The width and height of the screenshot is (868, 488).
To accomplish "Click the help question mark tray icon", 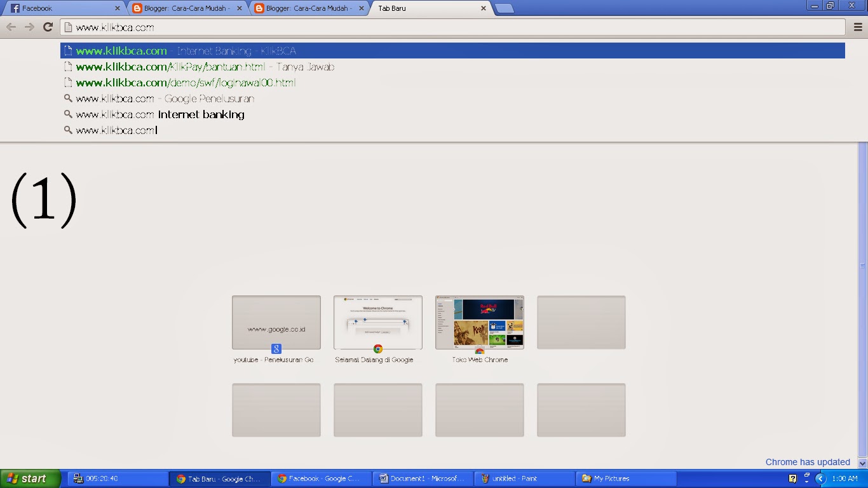I will 793,478.
